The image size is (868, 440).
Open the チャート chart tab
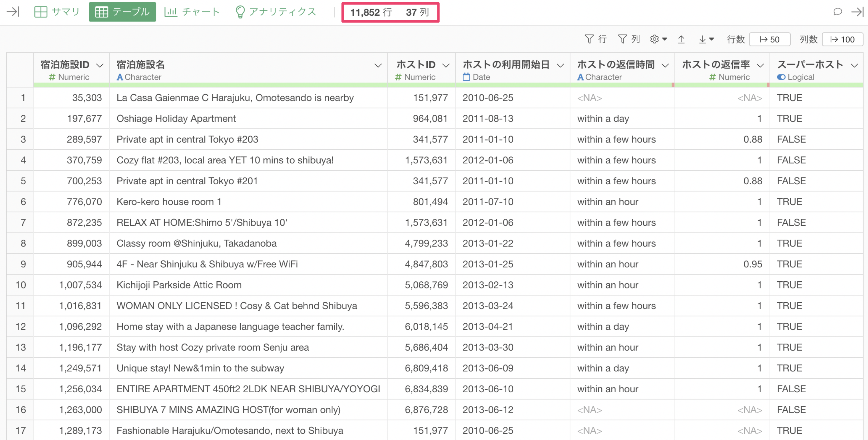coord(192,12)
